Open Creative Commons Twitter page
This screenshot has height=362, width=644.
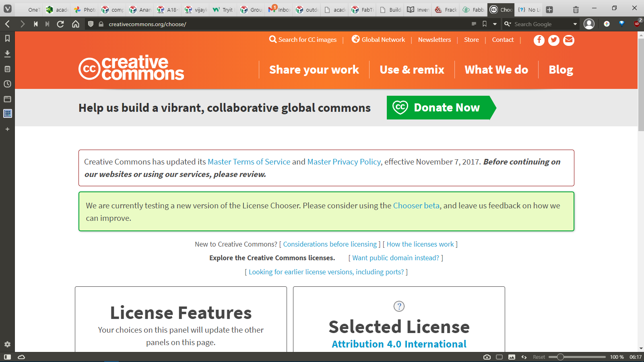pos(554,40)
